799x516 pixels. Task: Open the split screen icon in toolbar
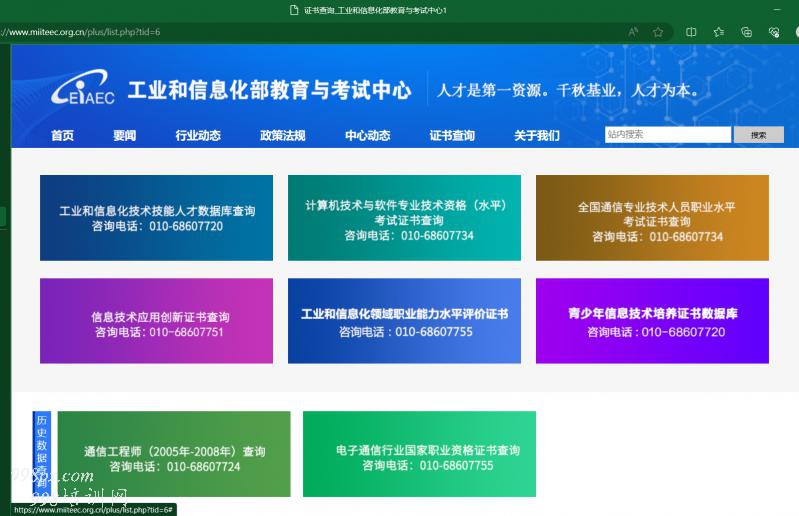pyautogui.click(x=691, y=32)
